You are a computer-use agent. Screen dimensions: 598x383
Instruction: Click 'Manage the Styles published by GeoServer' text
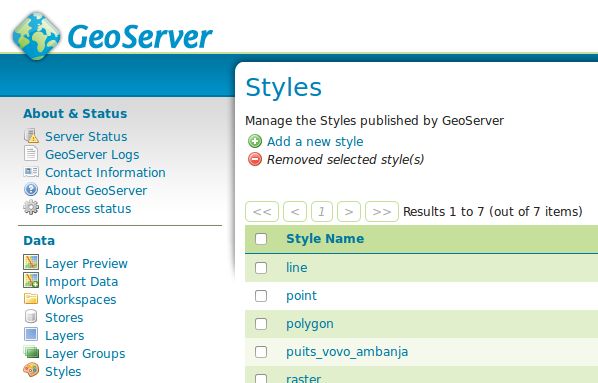[375, 121]
